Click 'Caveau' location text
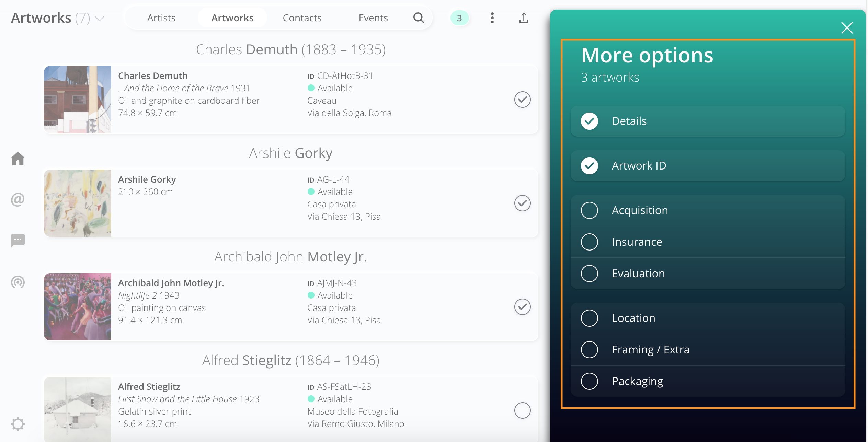This screenshot has height=442, width=868. click(x=322, y=101)
